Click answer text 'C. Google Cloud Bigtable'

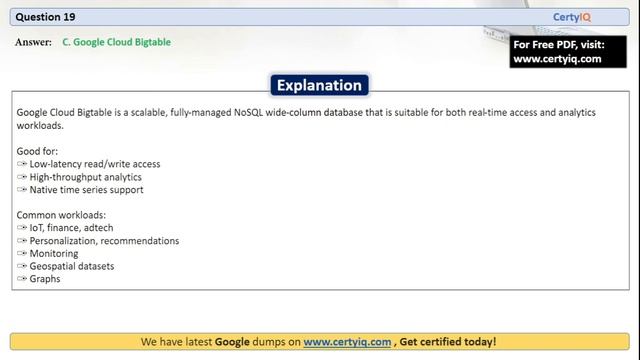click(116, 42)
